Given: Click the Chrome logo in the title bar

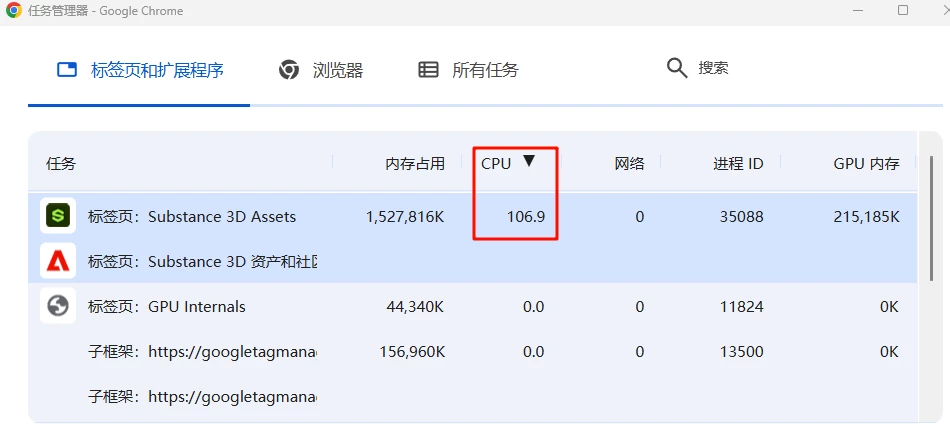Looking at the screenshot, I should 14,10.
